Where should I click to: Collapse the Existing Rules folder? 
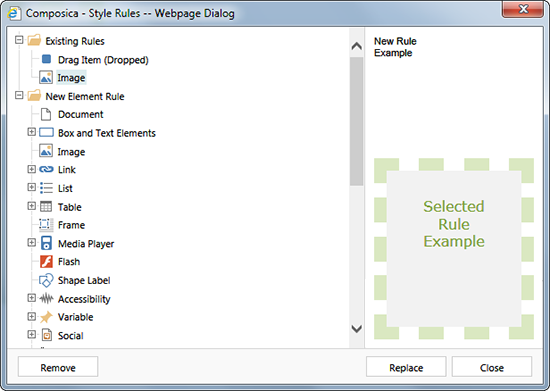[x=19, y=40]
